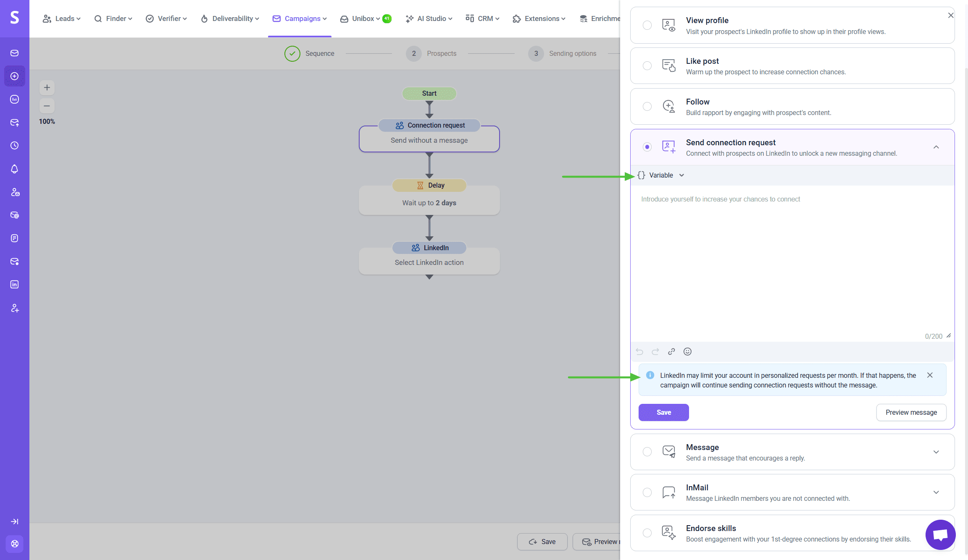
Task: Expand the Message action chevron
Action: pos(936,452)
